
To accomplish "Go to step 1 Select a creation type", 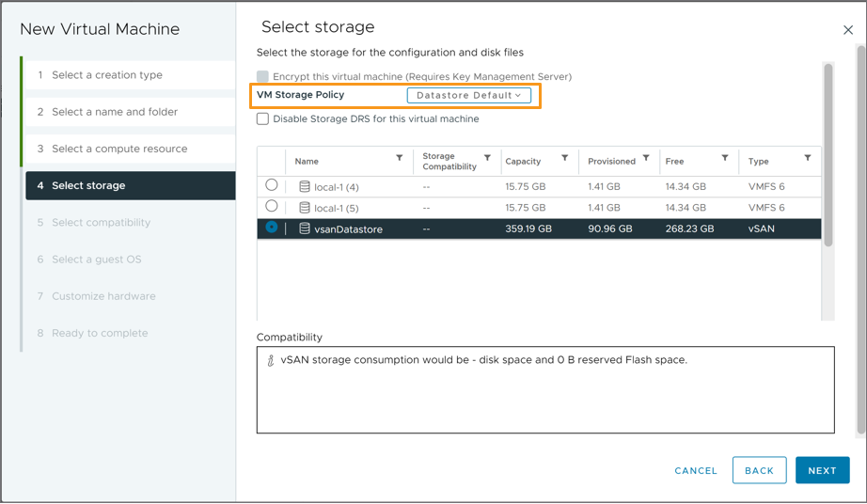I will pyautogui.click(x=107, y=75).
